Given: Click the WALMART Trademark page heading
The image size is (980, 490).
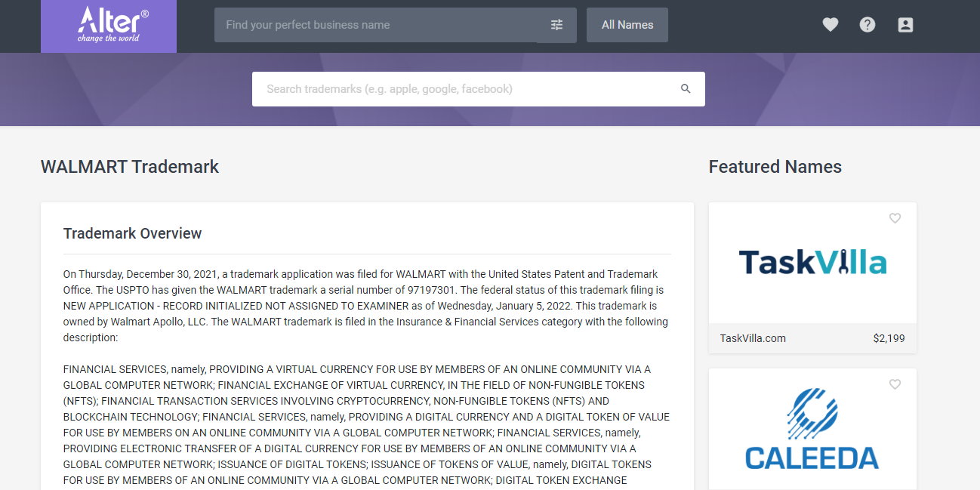Looking at the screenshot, I should pos(130,167).
